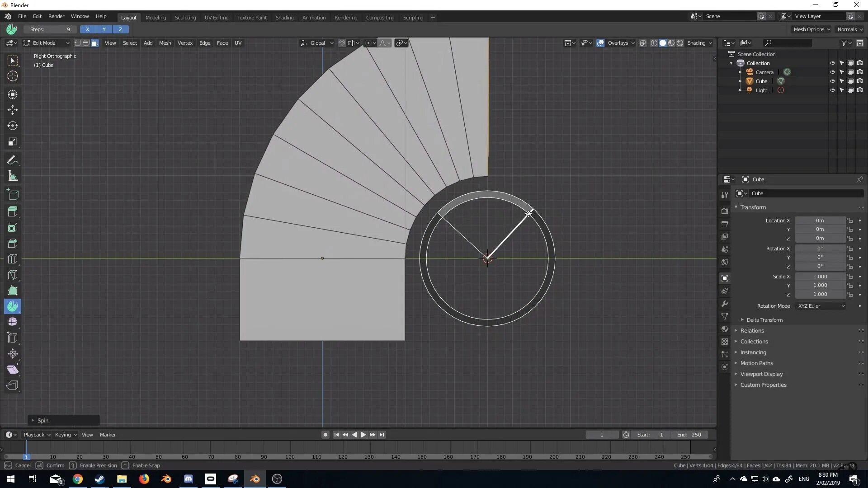Select the Shrink/Fatten tool
868x488 pixels.
13,353
